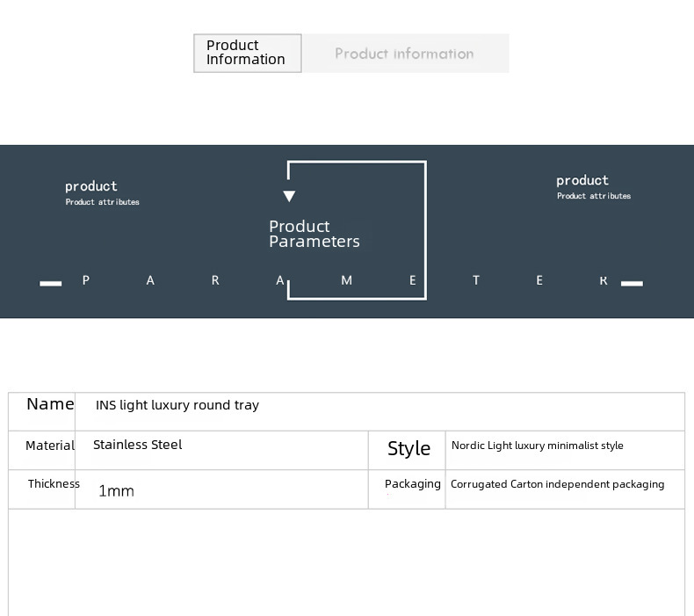Click the right 'product' attributes label
This screenshot has width=694, height=616.
(582, 180)
